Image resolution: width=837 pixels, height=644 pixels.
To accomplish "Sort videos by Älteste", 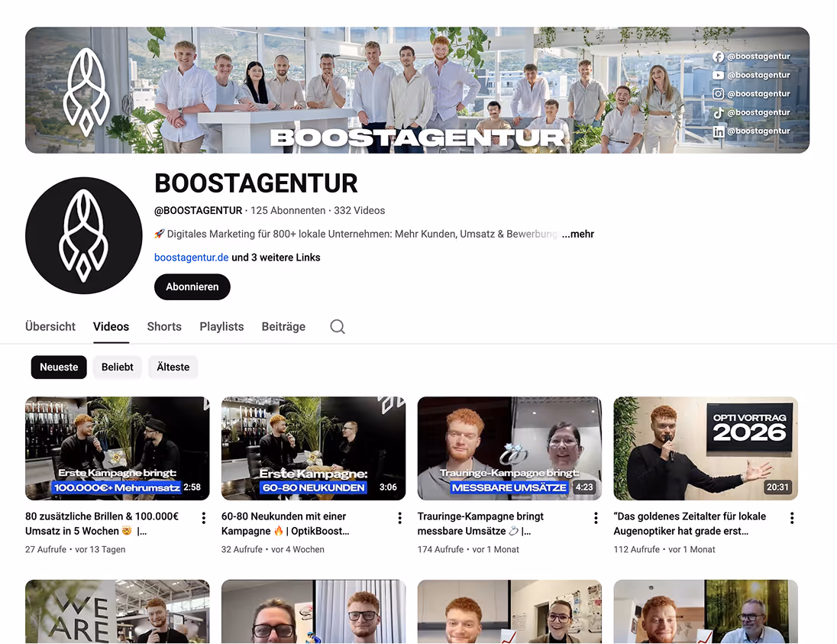I will coord(173,367).
